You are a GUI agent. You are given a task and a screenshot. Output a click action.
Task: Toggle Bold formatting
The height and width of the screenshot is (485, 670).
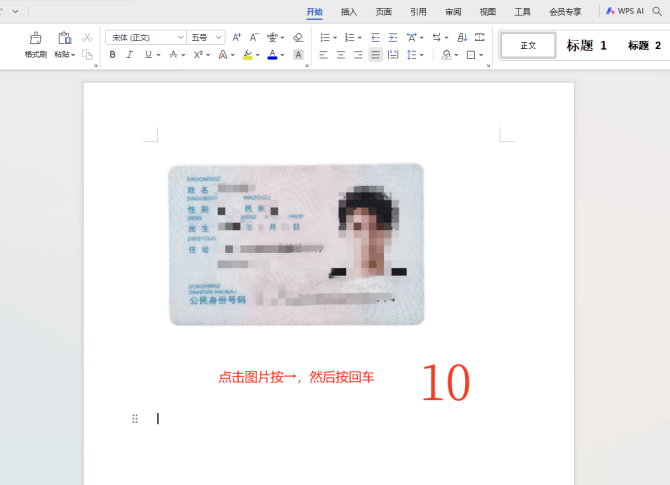click(112, 55)
